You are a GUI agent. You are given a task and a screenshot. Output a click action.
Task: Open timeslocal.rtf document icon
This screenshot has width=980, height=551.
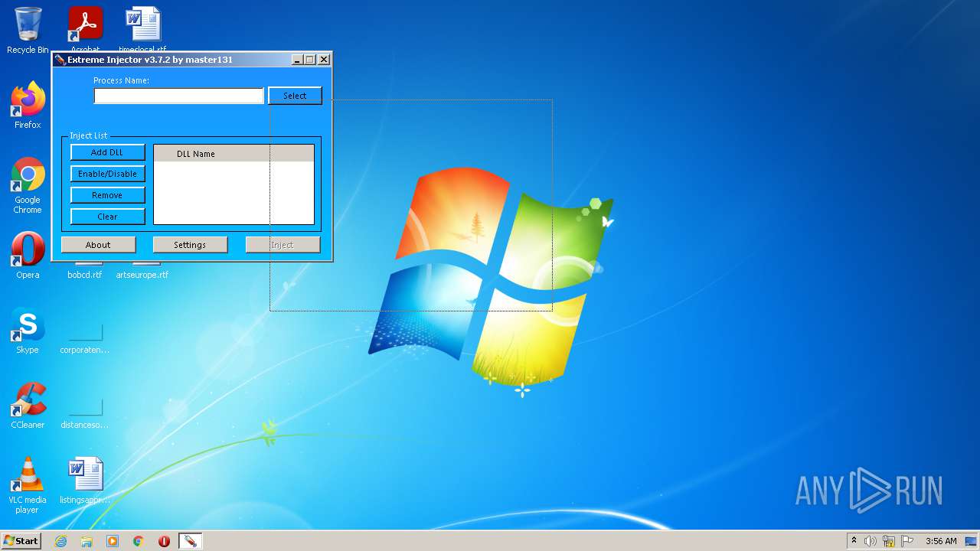click(143, 24)
